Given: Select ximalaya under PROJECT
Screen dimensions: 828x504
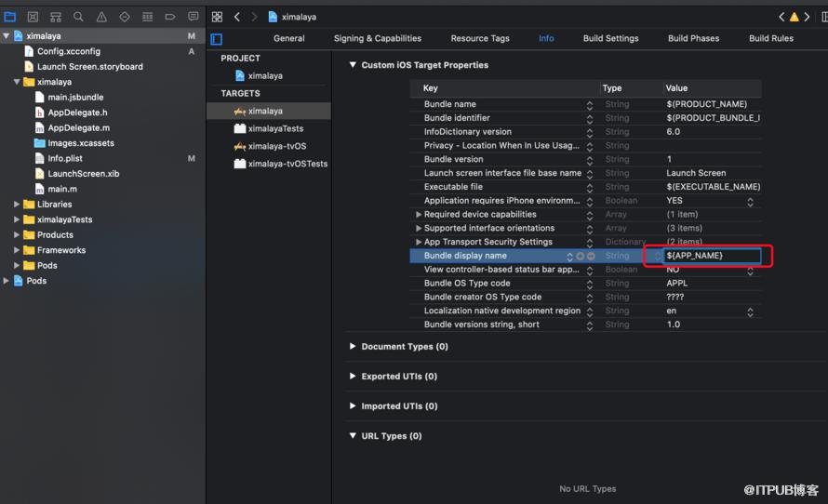Looking at the screenshot, I should (265, 76).
